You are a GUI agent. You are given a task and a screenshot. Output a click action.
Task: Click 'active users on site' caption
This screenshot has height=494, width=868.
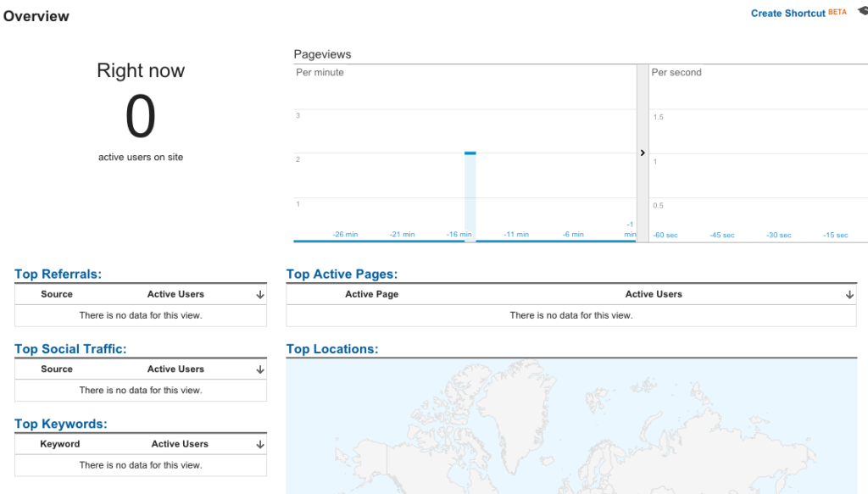pos(141,157)
